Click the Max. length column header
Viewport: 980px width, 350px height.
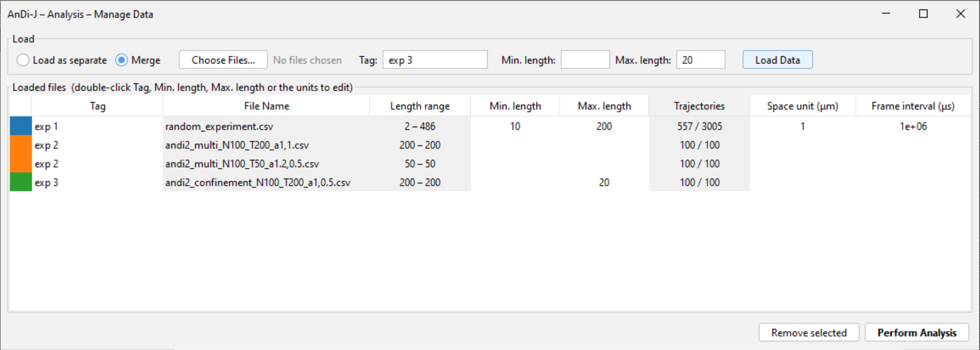tap(604, 106)
